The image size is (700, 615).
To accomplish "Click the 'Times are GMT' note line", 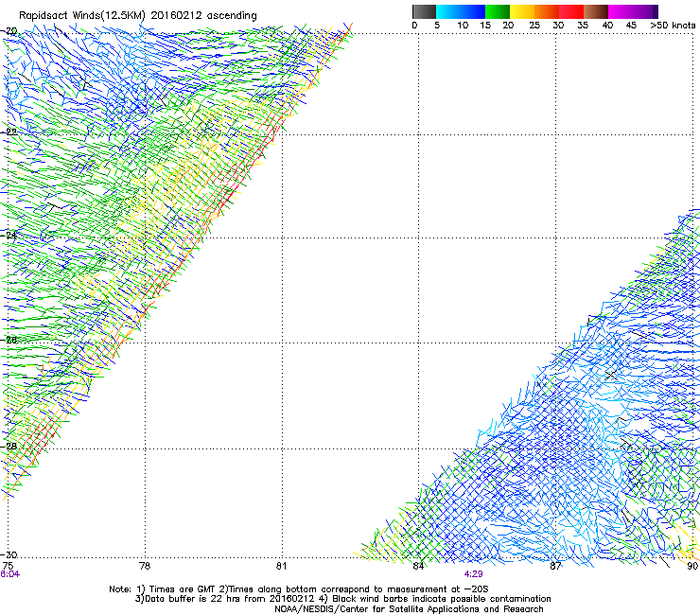I will 298,589.
